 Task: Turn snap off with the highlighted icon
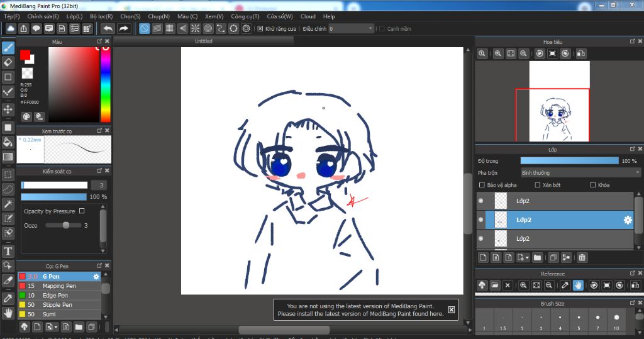pyautogui.click(x=144, y=28)
